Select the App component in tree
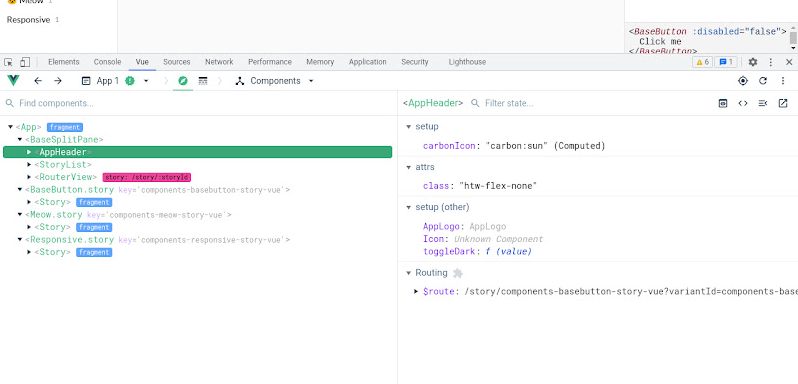The image size is (798, 384). click(28, 127)
